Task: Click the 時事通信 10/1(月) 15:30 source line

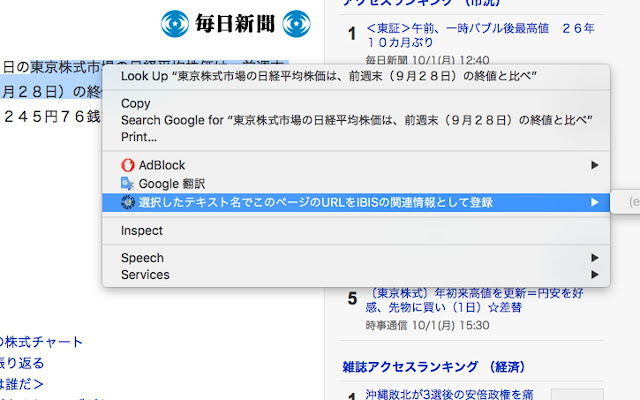Action: click(x=427, y=325)
